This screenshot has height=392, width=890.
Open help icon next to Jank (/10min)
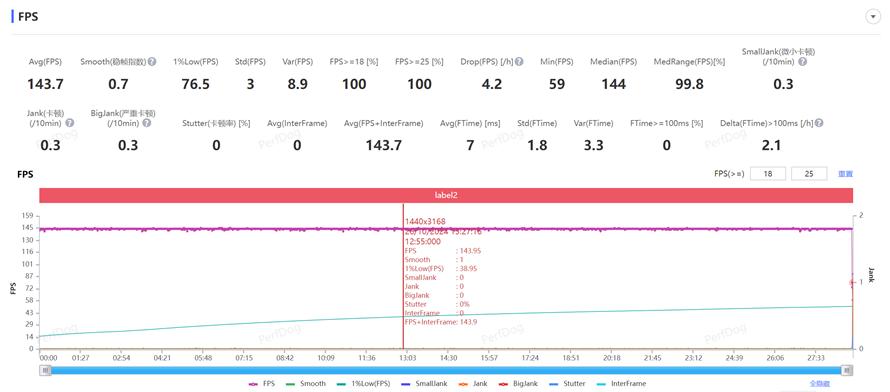point(69,123)
